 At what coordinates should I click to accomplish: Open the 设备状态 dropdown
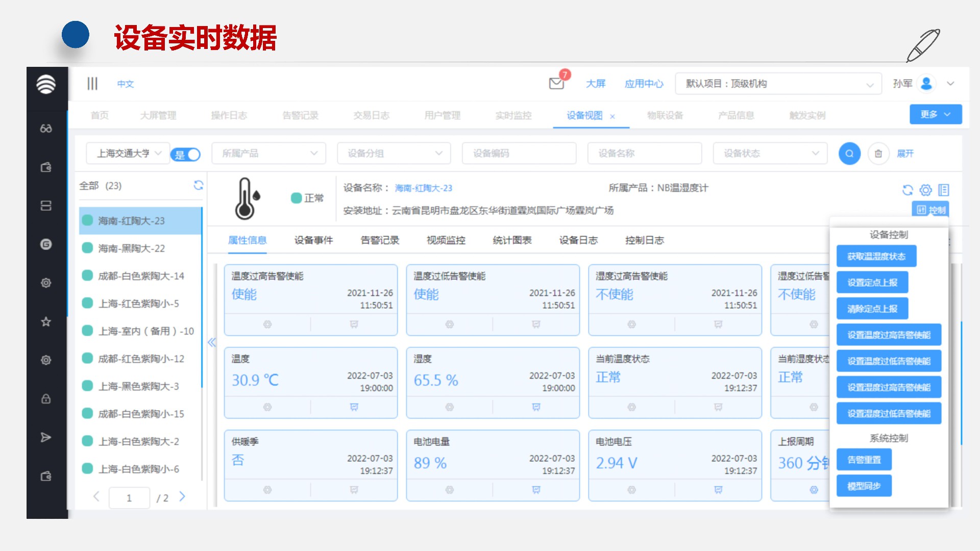tap(770, 154)
